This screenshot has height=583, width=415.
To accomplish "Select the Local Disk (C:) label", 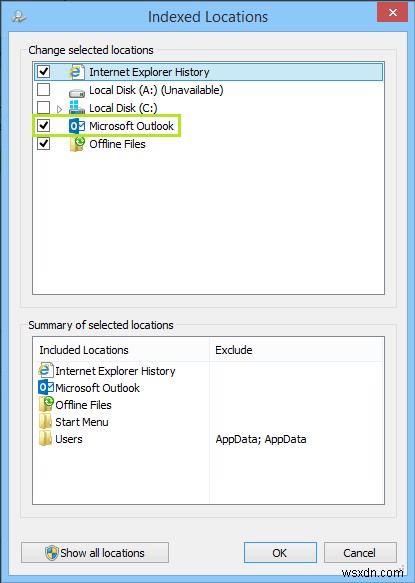I will tap(123, 108).
